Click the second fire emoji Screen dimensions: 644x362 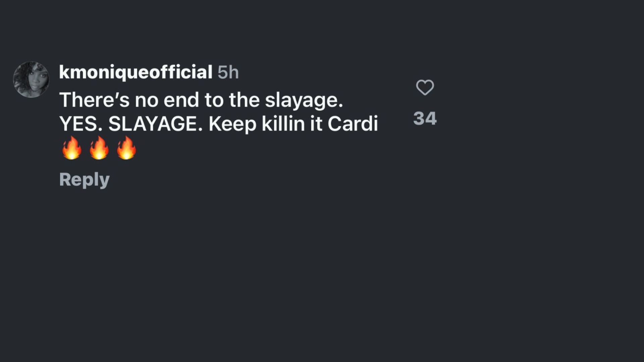pyautogui.click(x=99, y=148)
